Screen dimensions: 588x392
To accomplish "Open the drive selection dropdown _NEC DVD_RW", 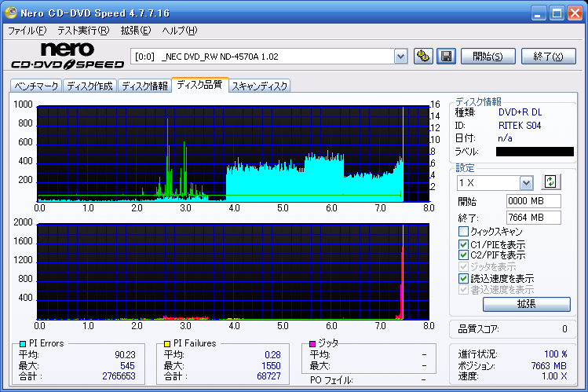I will pos(400,57).
